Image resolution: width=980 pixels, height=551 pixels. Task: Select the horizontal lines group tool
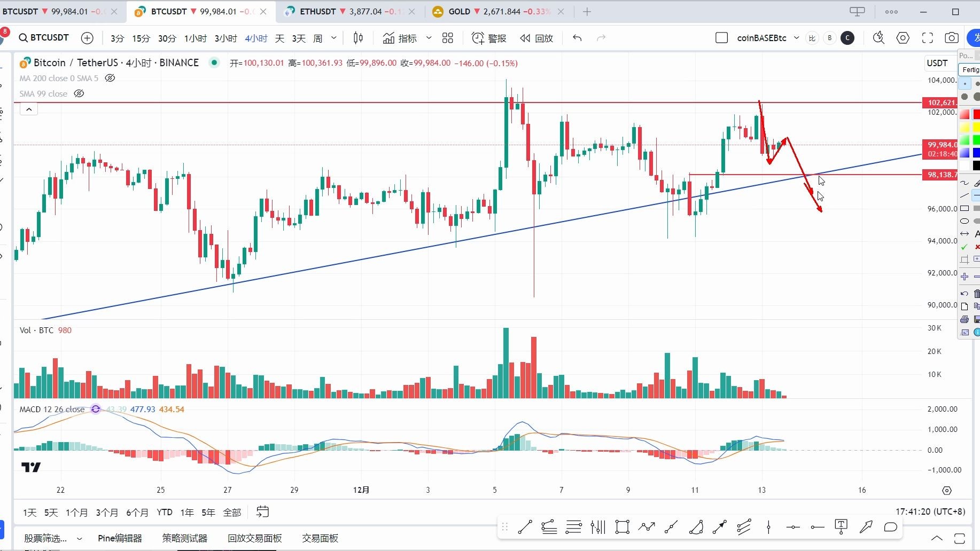573,528
